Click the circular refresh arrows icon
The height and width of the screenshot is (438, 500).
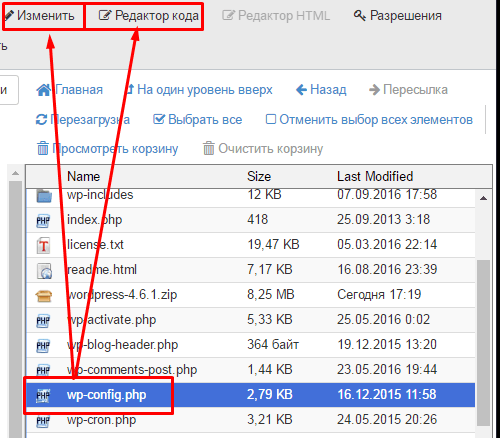[x=41, y=120]
